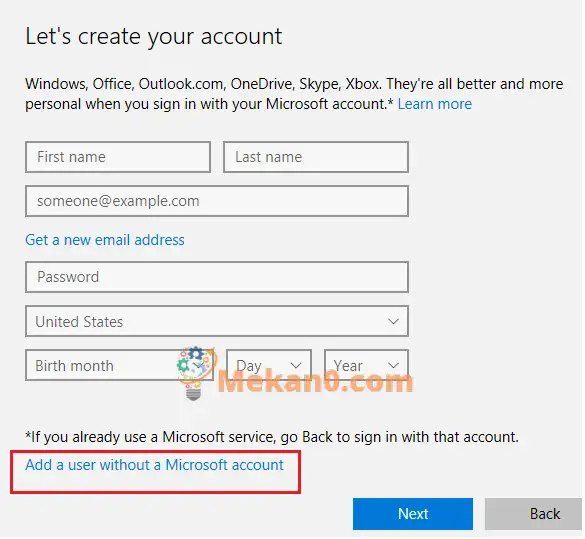Open the Year selection dropdown
Viewport: 585px width, 539px height.
[x=366, y=365]
